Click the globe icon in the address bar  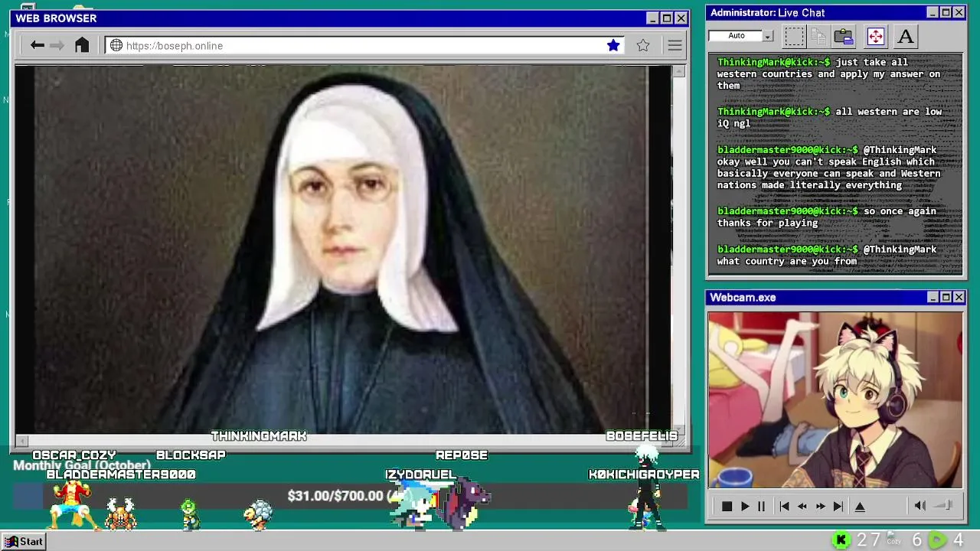coord(116,46)
